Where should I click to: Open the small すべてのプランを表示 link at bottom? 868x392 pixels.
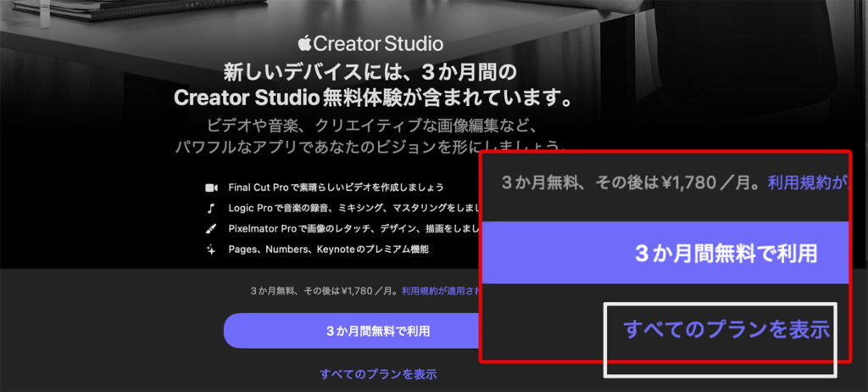point(378,373)
